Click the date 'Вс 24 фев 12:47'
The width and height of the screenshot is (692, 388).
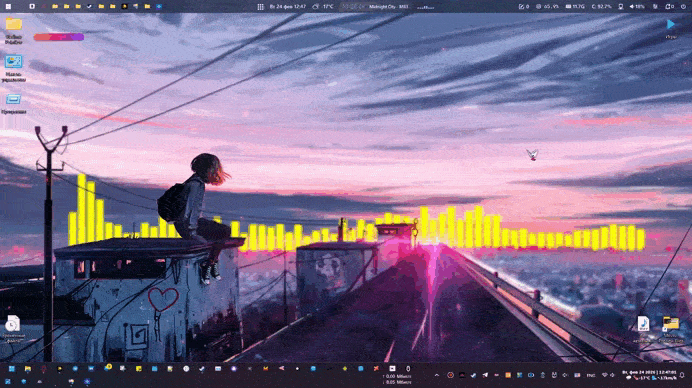point(287,7)
